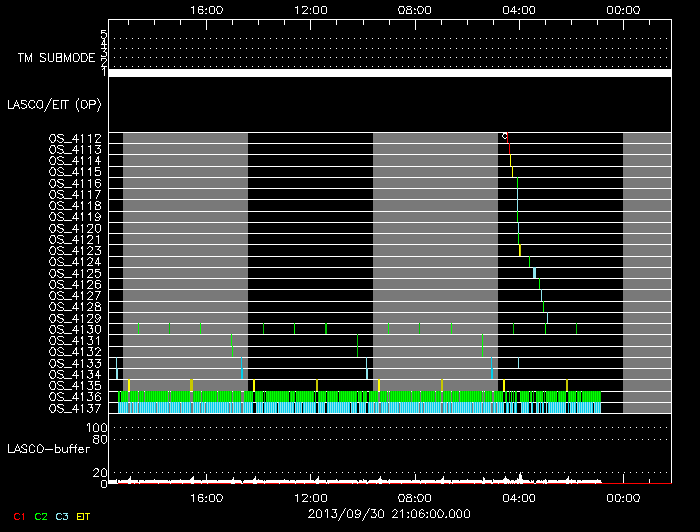Click the yellow C3 legend label
This screenshot has height=532, width=700.
(62, 517)
